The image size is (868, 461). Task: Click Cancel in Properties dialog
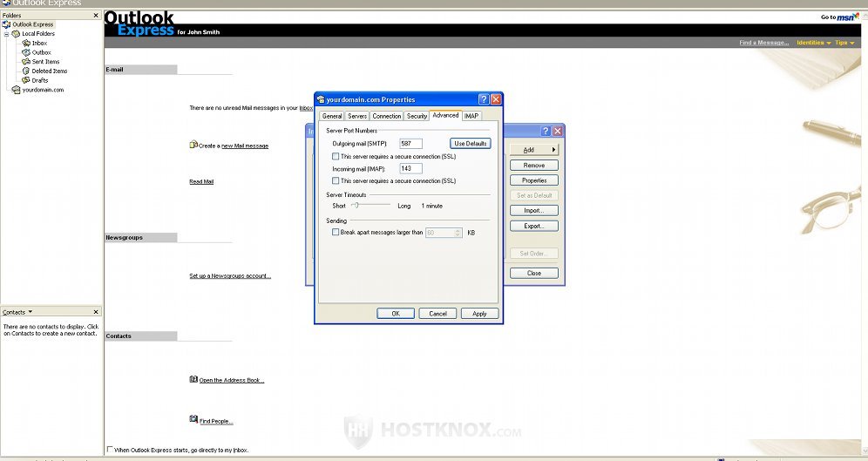437,313
